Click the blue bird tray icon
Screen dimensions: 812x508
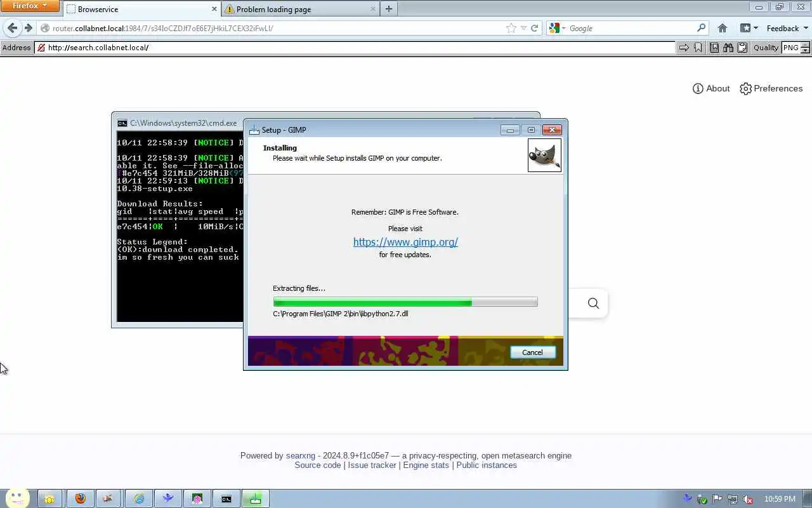[x=687, y=499]
